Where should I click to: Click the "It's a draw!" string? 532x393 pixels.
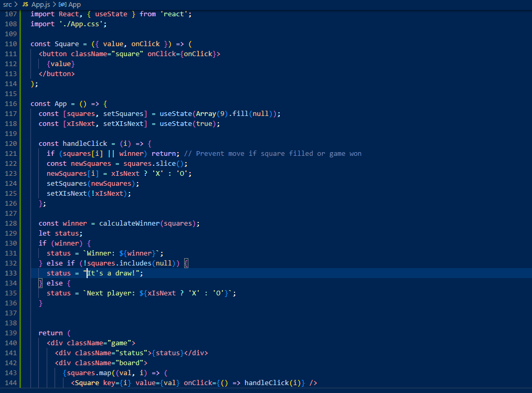(x=111, y=273)
